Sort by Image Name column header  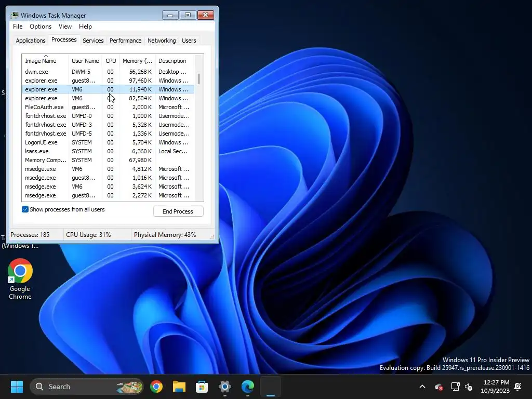(x=46, y=61)
